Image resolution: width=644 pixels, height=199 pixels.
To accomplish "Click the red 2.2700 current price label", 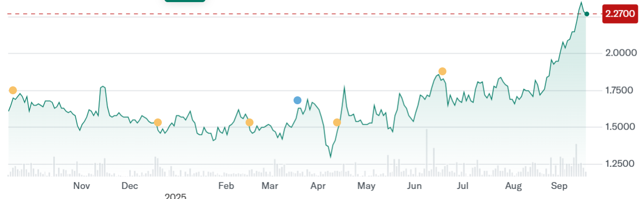I will point(620,14).
